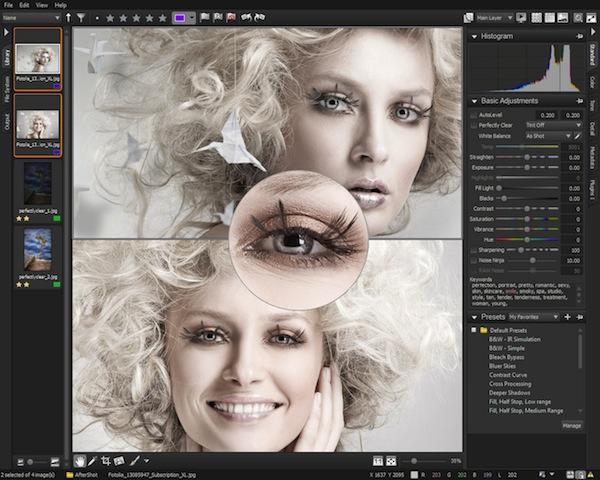600x480 pixels.
Task: Switch to the File System side tab
Action: tap(7, 88)
